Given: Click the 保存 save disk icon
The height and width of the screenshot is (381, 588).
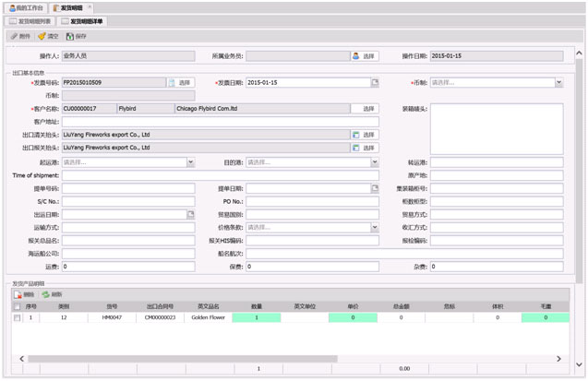Looking at the screenshot, I should (70, 36).
